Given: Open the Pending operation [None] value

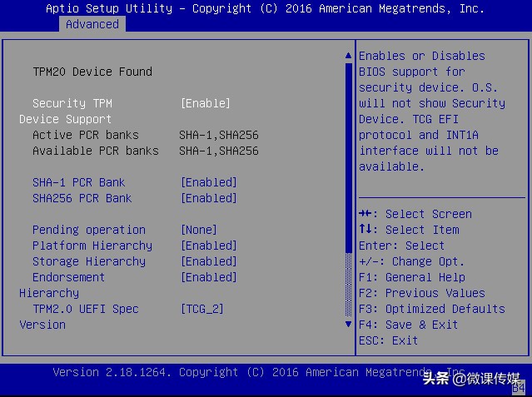Looking at the screenshot, I should click(199, 230).
